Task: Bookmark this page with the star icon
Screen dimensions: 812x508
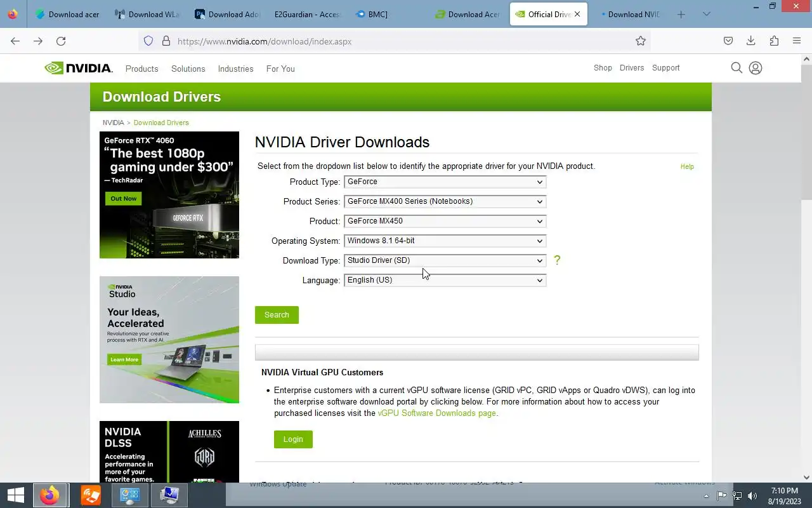Action: 641,41
